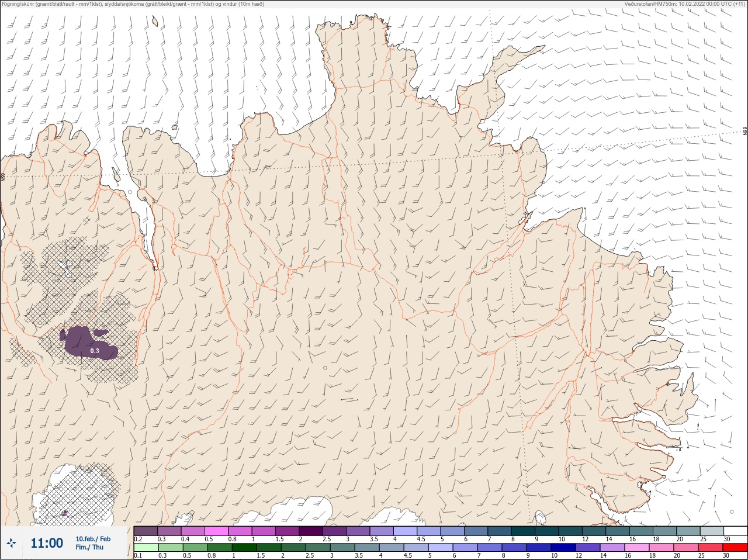Click the 11:00 forecast time display
Screen dimensions: 748x560
[x=47, y=543]
